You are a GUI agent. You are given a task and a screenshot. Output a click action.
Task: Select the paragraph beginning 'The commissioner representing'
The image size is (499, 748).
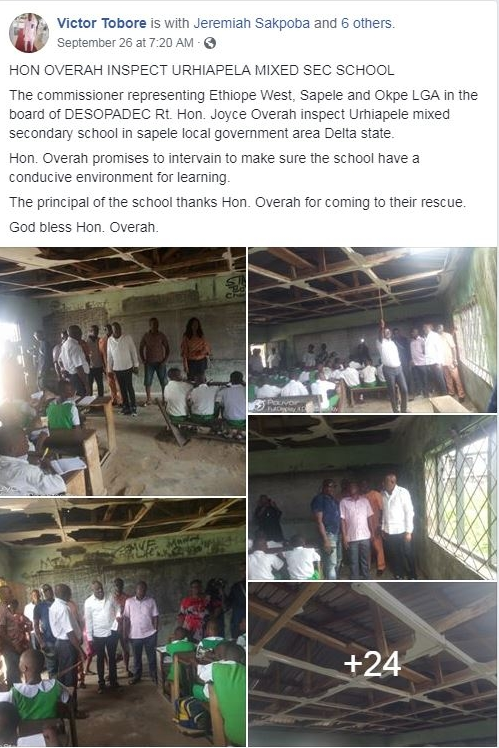pos(243,114)
